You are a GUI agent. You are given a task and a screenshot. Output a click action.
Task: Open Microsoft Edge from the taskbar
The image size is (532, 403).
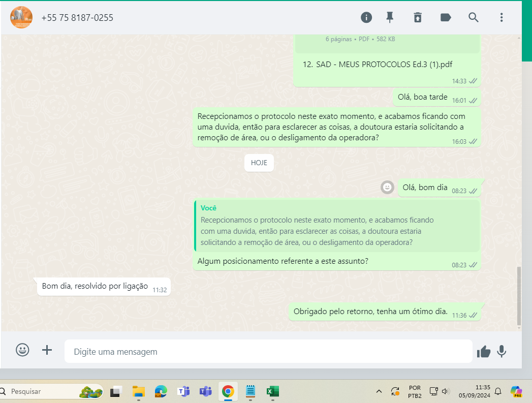point(161,391)
